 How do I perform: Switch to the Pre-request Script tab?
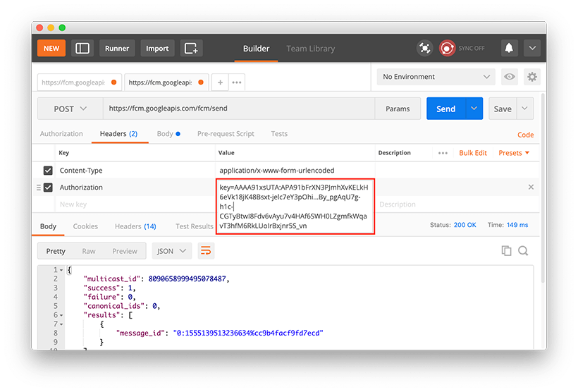point(226,134)
